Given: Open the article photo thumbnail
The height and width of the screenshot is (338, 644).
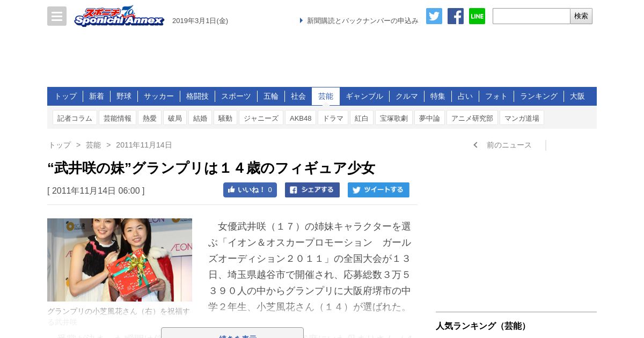Looking at the screenshot, I should click(x=120, y=260).
